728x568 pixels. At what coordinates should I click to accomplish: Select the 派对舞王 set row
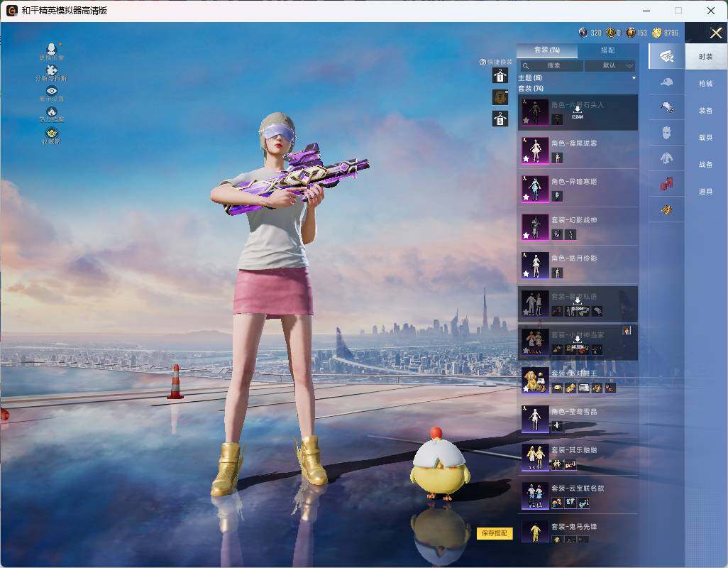(578, 381)
